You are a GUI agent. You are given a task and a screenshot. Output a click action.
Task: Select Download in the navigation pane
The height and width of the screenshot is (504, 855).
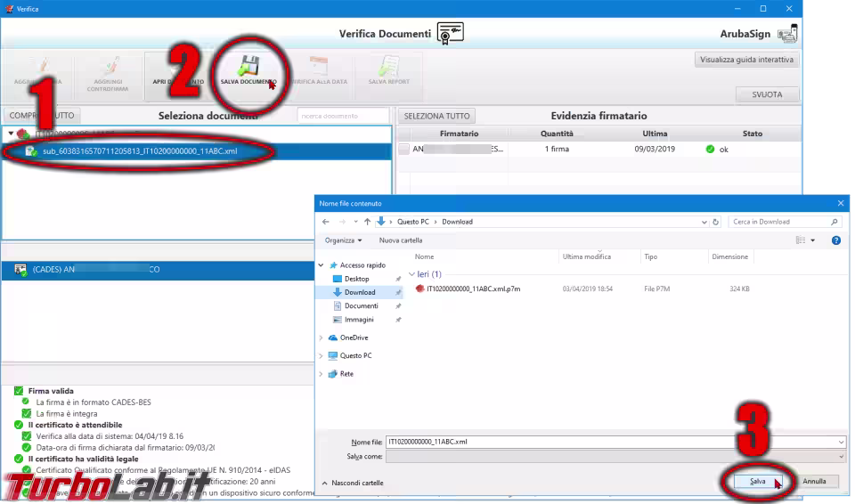[359, 292]
